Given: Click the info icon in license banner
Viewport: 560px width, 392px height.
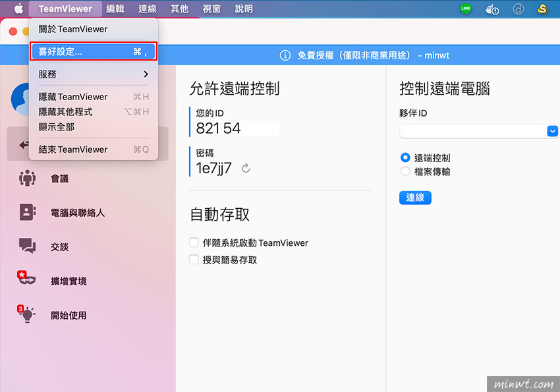Looking at the screenshot, I should [285, 55].
